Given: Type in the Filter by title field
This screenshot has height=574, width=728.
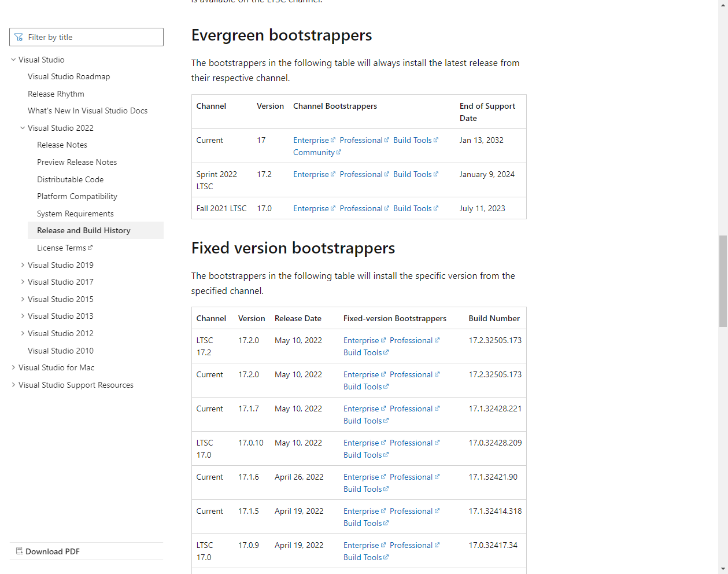Looking at the screenshot, I should click(93, 37).
